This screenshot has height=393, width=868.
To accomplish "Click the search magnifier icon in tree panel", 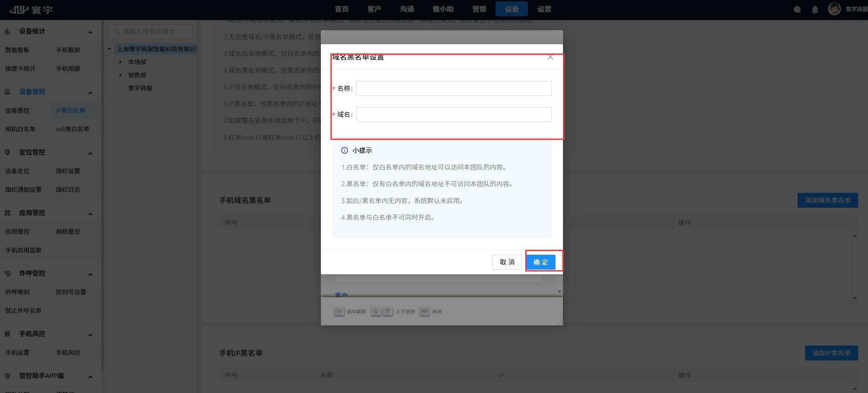I will click(x=117, y=32).
